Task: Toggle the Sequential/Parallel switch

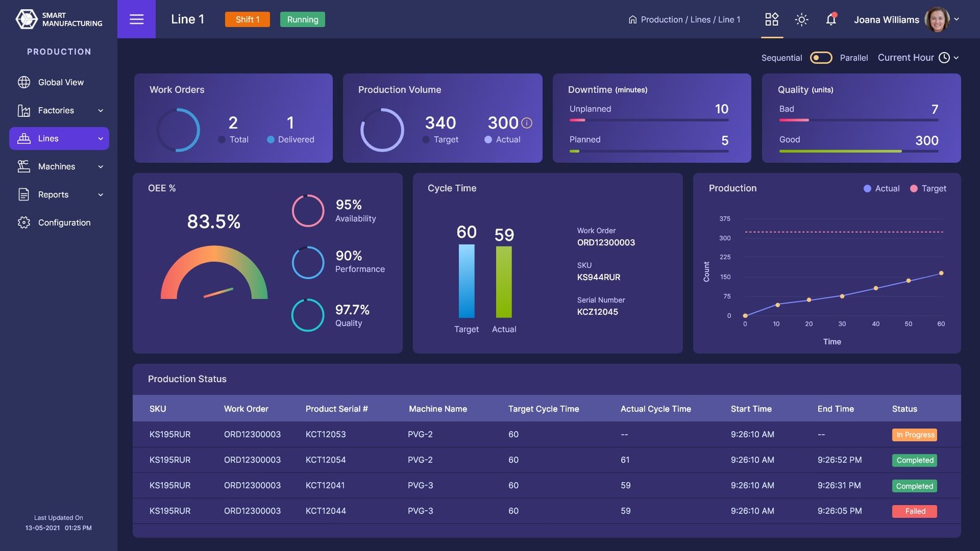Action: coord(821,58)
